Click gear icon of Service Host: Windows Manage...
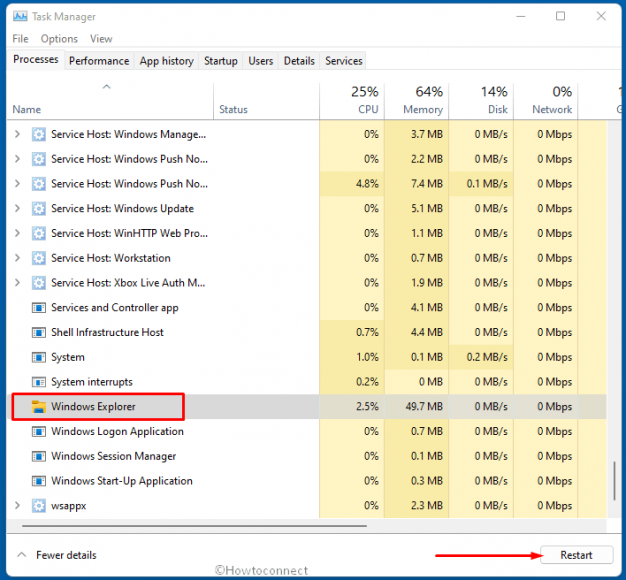Image resolution: width=626 pixels, height=580 pixels. click(x=39, y=135)
